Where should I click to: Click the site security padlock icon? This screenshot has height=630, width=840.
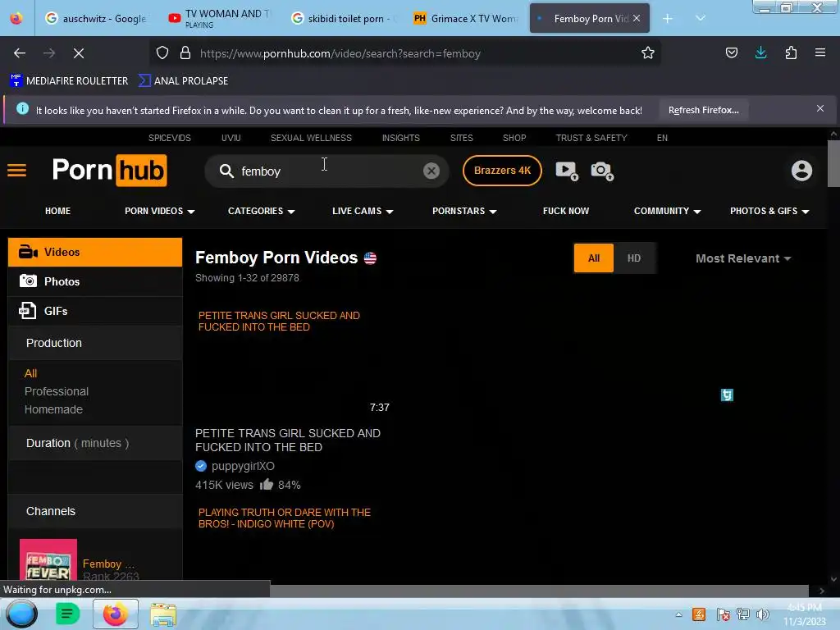tap(185, 53)
